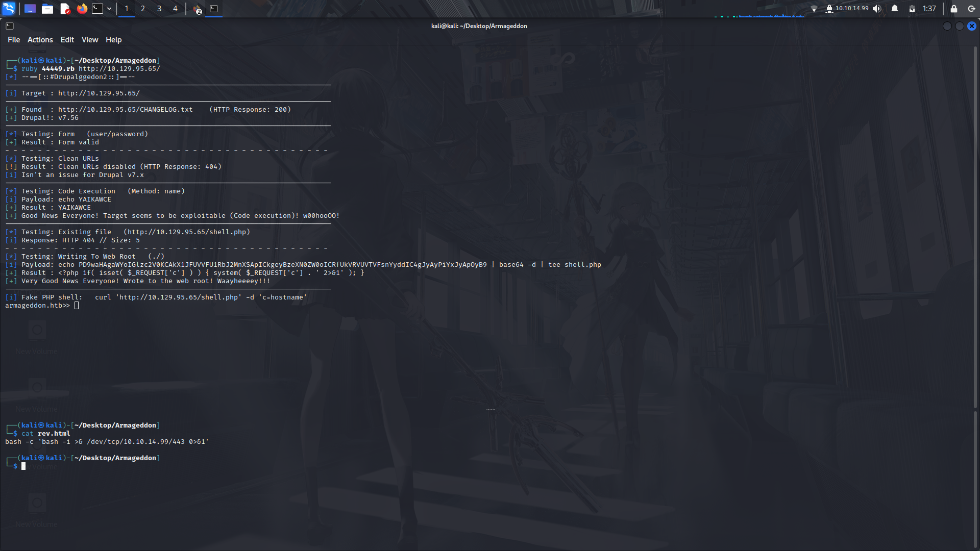Click the terminal pane splitter handle
Image resolution: width=980 pixels, height=551 pixels.
490,410
